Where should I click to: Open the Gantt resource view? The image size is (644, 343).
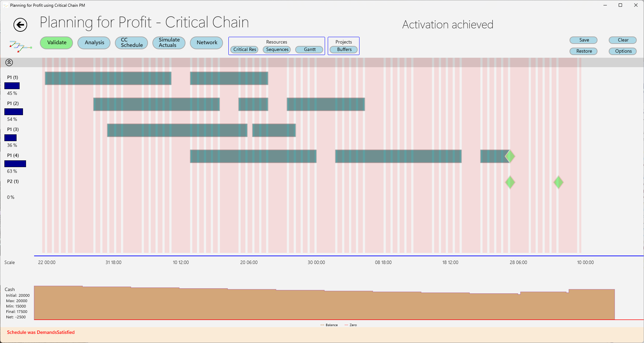(x=309, y=50)
